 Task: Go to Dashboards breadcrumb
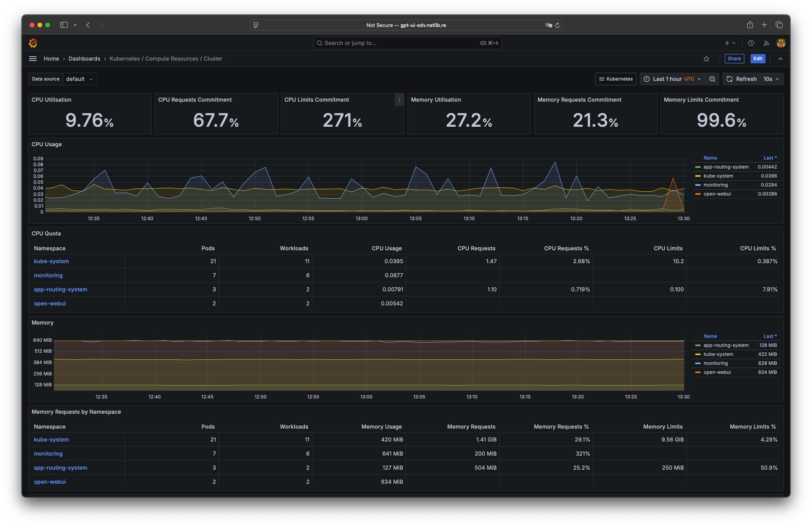pyautogui.click(x=84, y=59)
